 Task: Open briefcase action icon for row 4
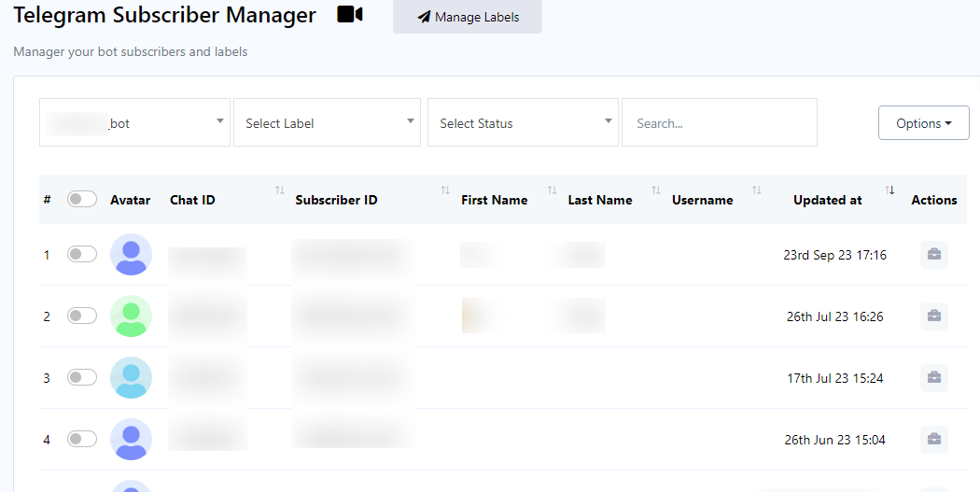click(x=933, y=440)
